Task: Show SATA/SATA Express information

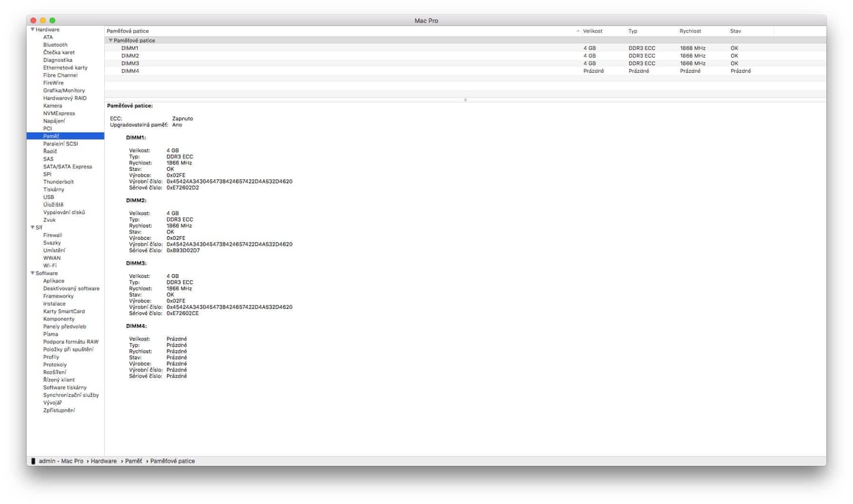Action: click(x=68, y=167)
